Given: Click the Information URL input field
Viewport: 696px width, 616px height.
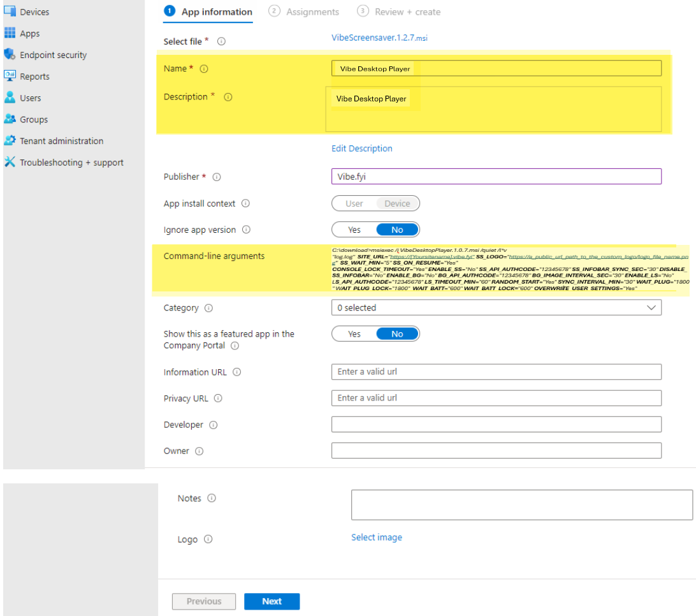Looking at the screenshot, I should click(x=497, y=372).
